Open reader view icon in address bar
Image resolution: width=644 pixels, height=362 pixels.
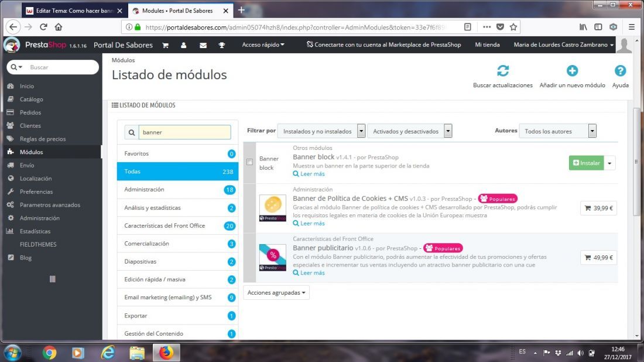(467, 27)
